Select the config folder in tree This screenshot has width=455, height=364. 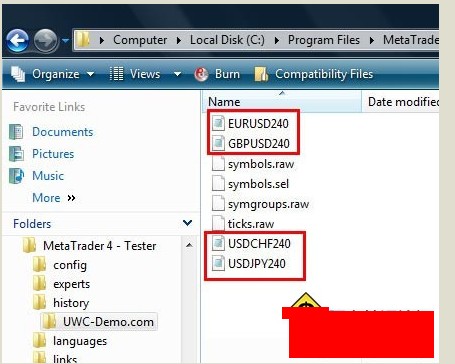coord(70,265)
